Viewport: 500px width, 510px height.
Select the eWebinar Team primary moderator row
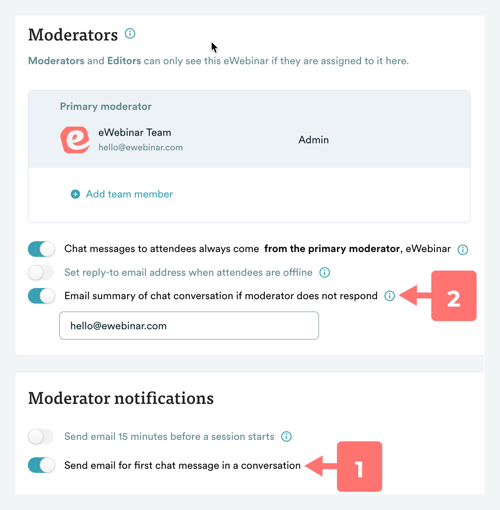pos(249,140)
